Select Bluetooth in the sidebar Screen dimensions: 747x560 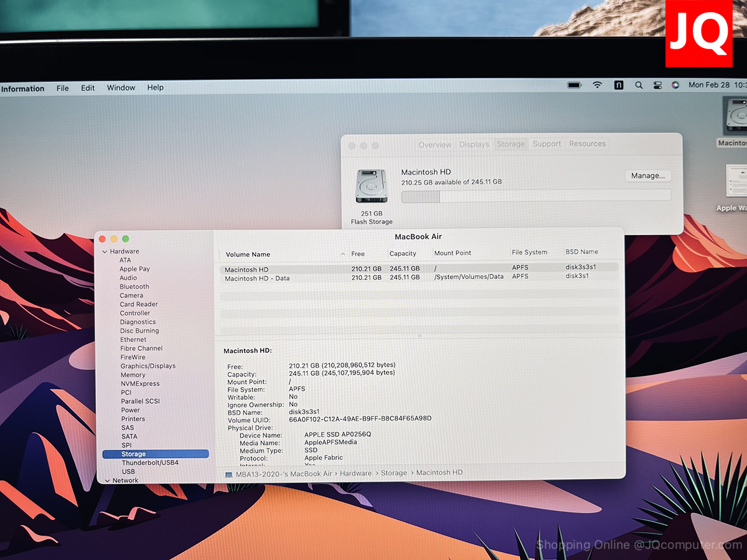(134, 286)
